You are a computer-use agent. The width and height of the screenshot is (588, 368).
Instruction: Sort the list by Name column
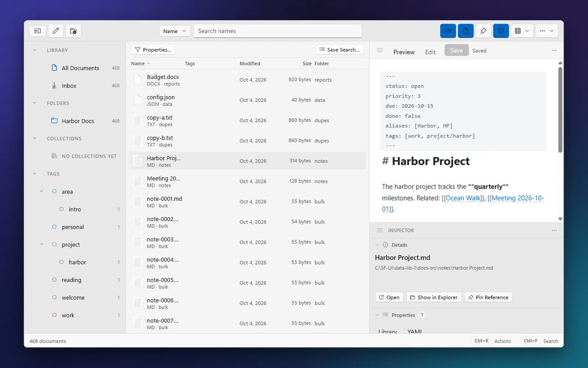141,63
